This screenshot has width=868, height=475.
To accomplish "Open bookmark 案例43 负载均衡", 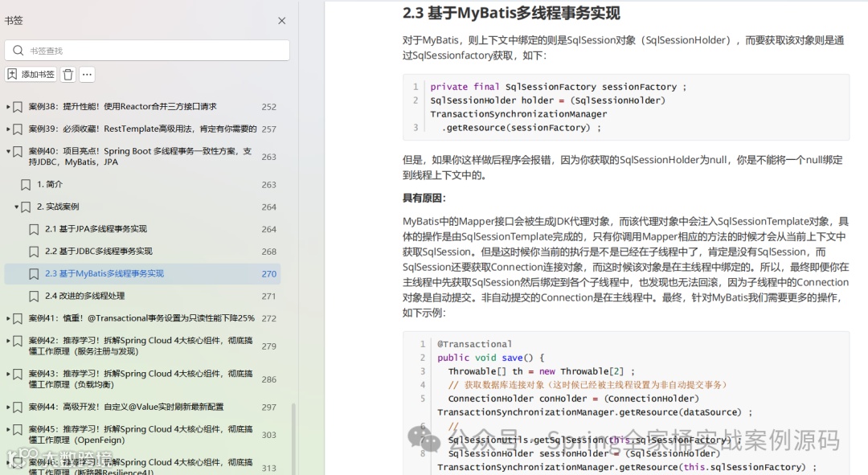I will [140, 379].
